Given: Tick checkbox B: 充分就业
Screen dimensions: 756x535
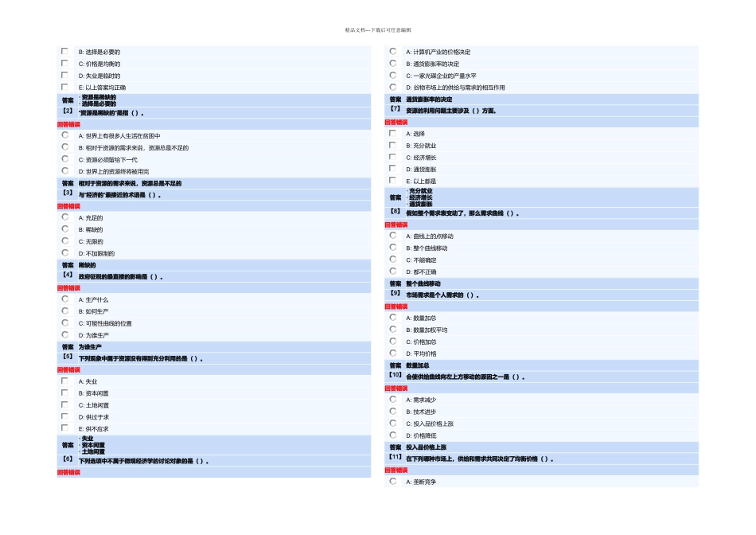Looking at the screenshot, I should click(x=392, y=145).
